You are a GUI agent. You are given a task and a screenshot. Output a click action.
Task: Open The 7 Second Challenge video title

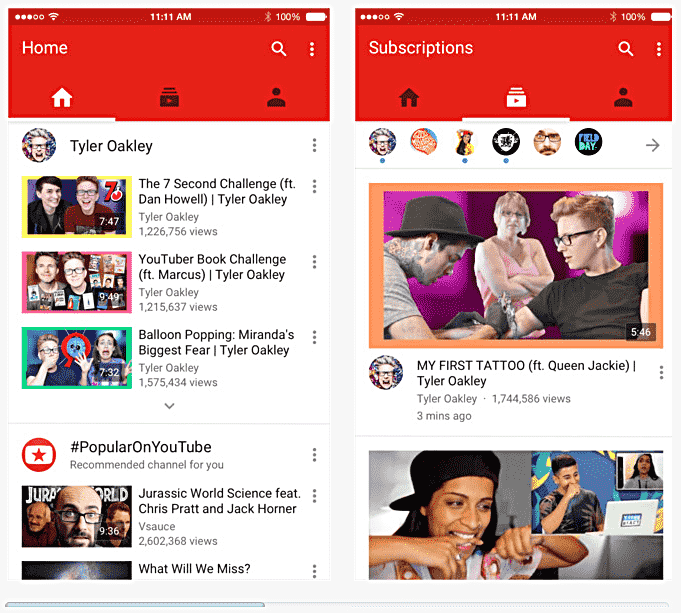click(217, 192)
